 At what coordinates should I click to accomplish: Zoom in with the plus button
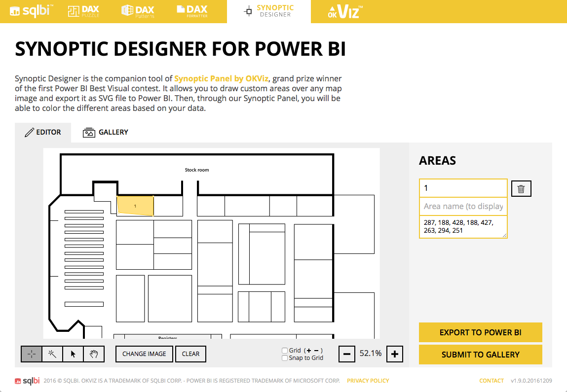(394, 354)
